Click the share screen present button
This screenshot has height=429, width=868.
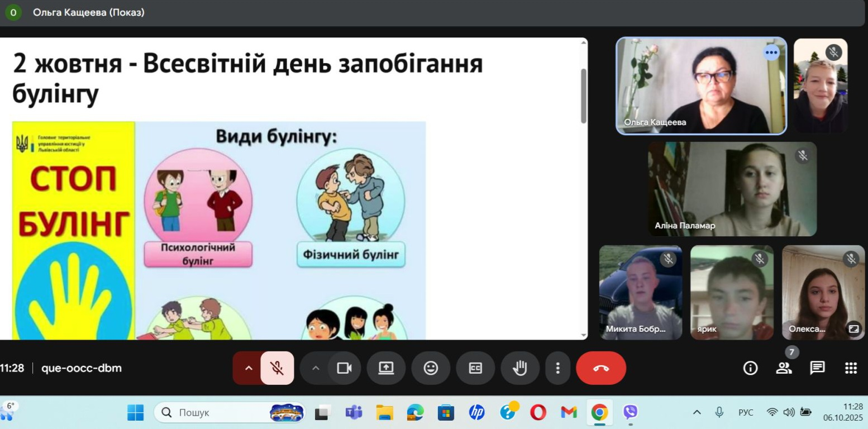point(386,368)
